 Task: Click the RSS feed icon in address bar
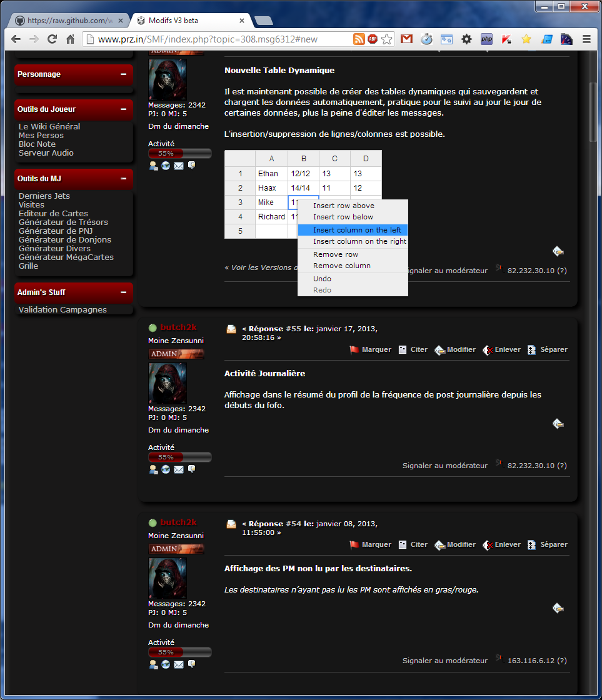[x=359, y=39]
